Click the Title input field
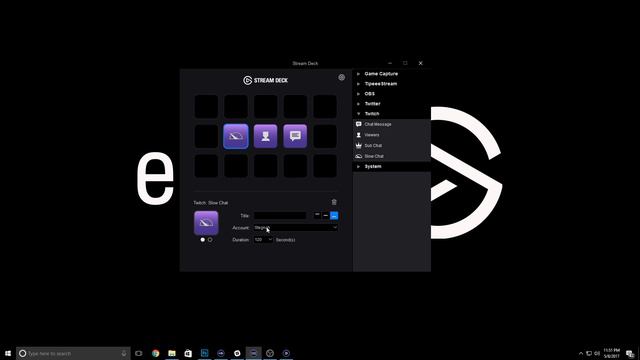 pos(280,216)
